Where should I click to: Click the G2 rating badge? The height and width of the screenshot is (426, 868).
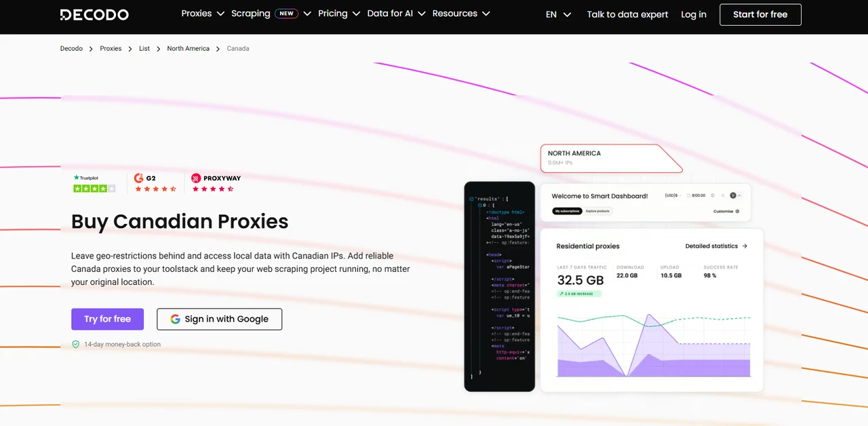point(155,183)
